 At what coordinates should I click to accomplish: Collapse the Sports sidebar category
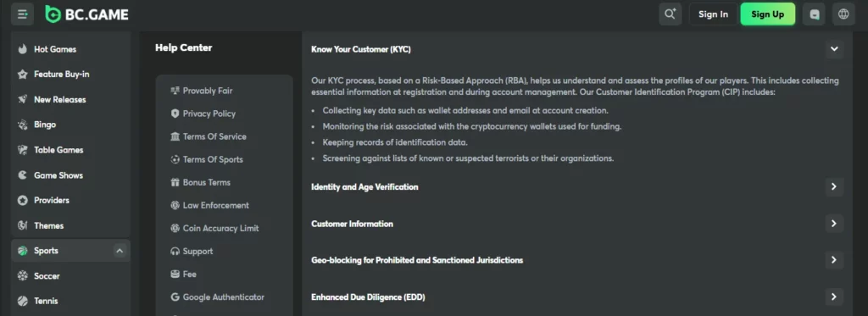point(120,251)
